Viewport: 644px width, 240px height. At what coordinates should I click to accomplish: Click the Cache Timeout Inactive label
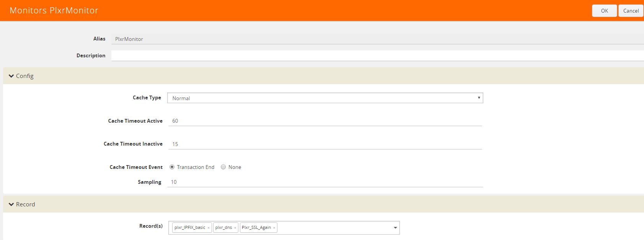click(133, 144)
